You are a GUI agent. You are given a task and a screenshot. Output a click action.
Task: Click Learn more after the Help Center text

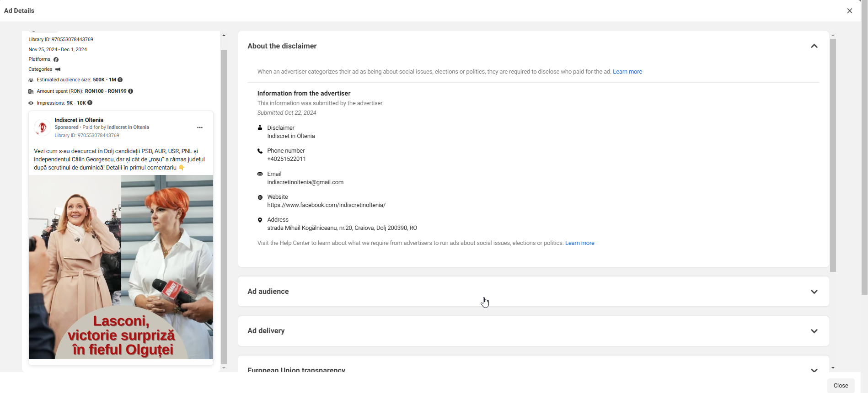tap(579, 243)
